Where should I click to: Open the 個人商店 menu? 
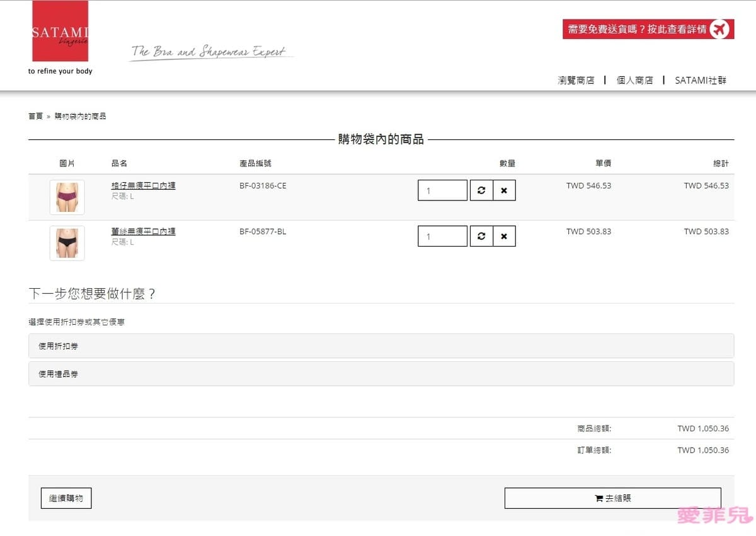click(634, 80)
